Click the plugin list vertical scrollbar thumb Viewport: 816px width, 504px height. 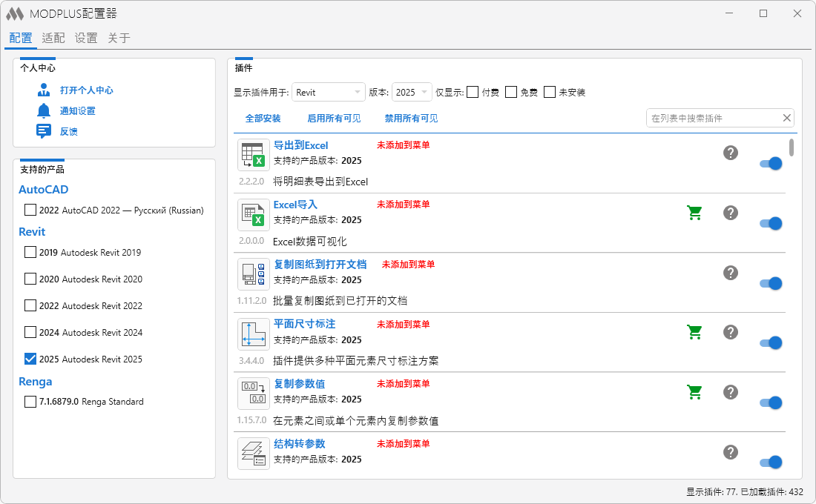[x=792, y=147]
